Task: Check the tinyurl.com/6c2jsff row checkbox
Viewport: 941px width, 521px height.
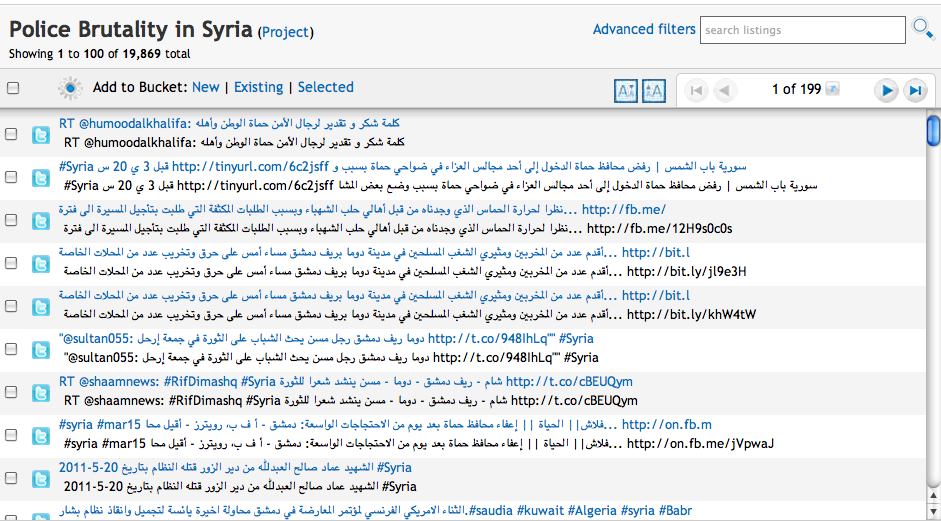Action: tap(11, 177)
